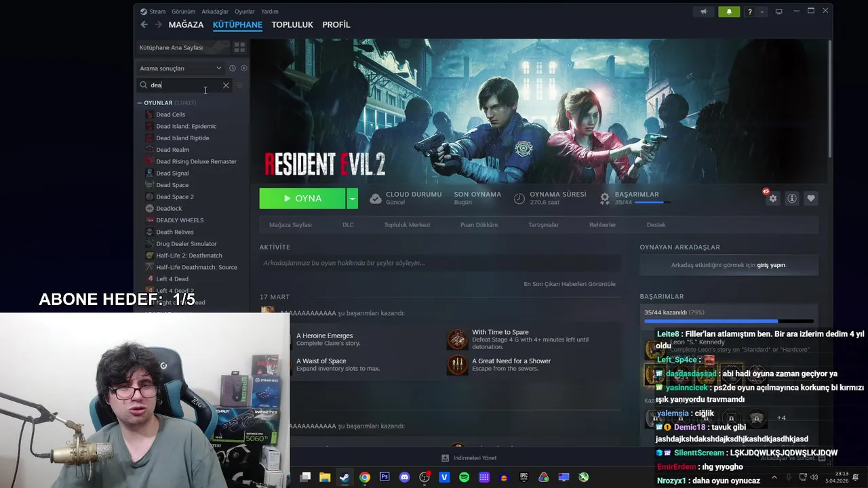The image size is (868, 488).
Task: Add Resident Evil 2 to favorites heart
Action: [810, 199]
